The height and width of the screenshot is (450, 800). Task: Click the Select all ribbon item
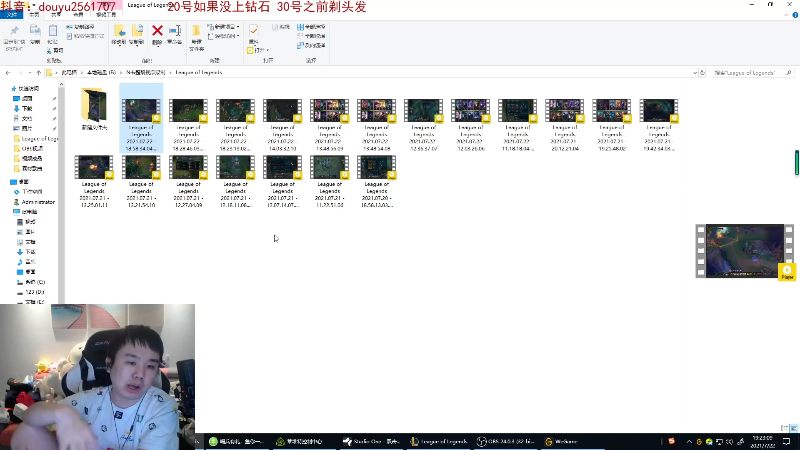click(311, 27)
